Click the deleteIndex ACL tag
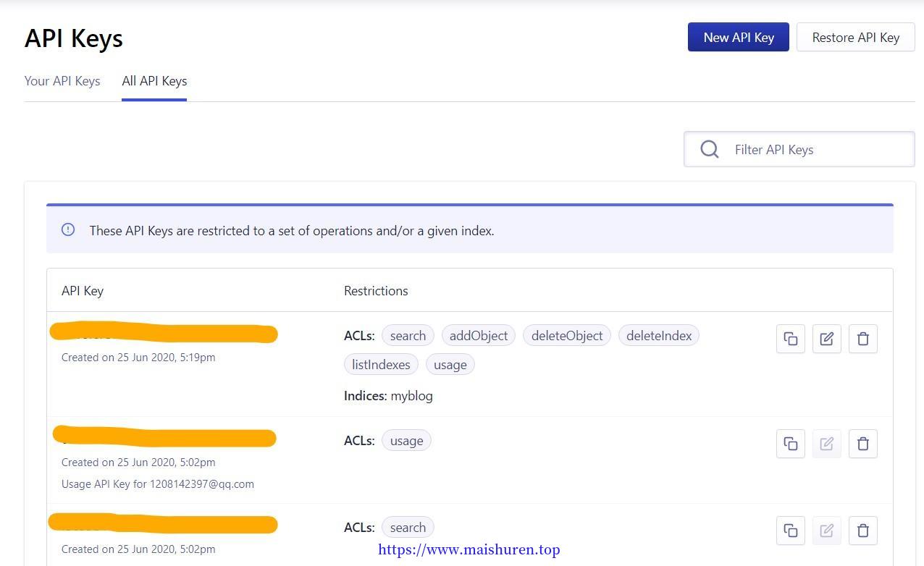Viewport: 924px width, 566px height. coord(659,336)
